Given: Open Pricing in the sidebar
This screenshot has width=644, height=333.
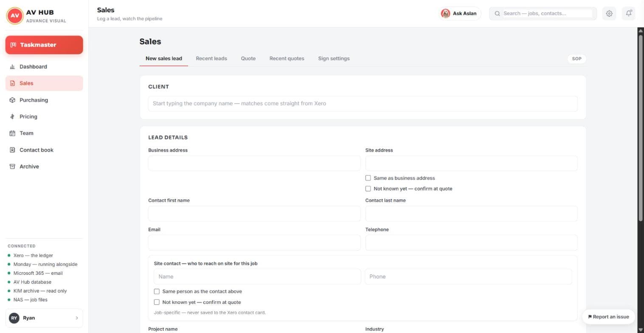Looking at the screenshot, I should (44, 117).
